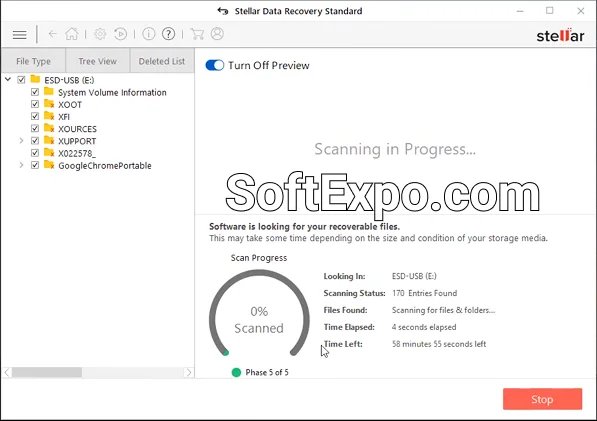This screenshot has width=597, height=421.
Task: Stop the scan with the Stop button
Action: (542, 399)
